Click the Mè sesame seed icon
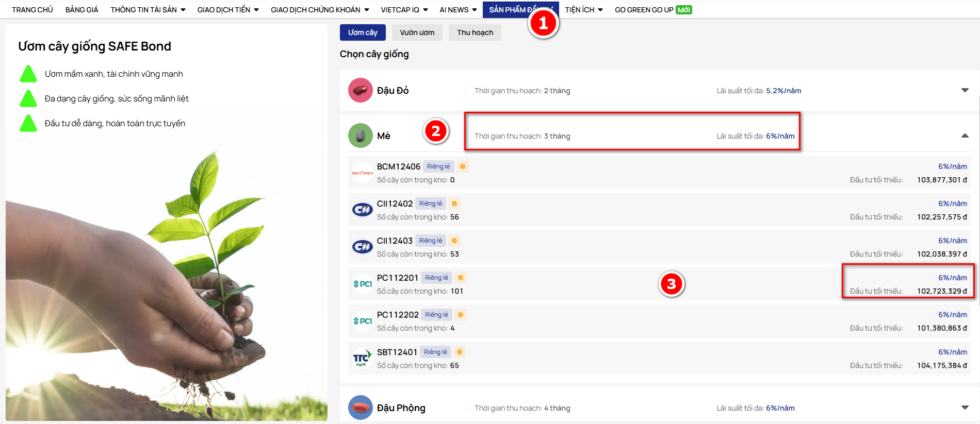The image size is (980, 424). [361, 135]
